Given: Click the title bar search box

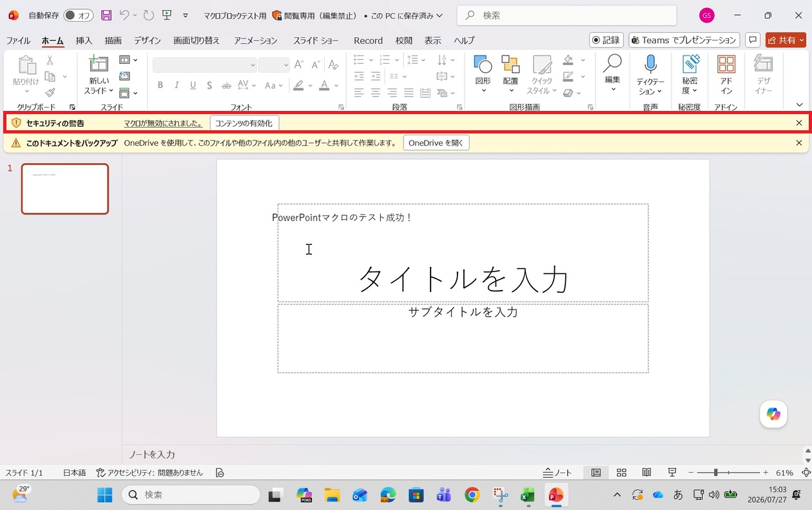Looking at the screenshot, I should click(x=566, y=15).
